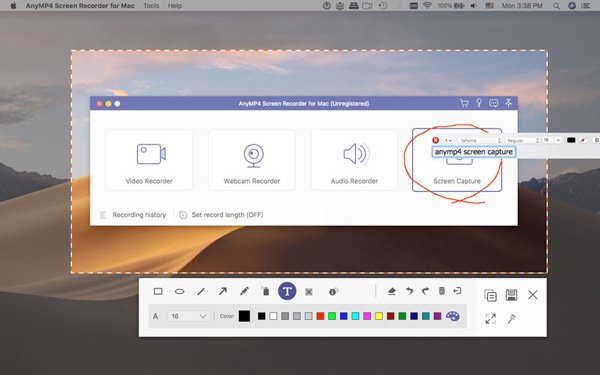Click the pin icon in AnyMP4 title bar
600x375 pixels.
click(508, 103)
